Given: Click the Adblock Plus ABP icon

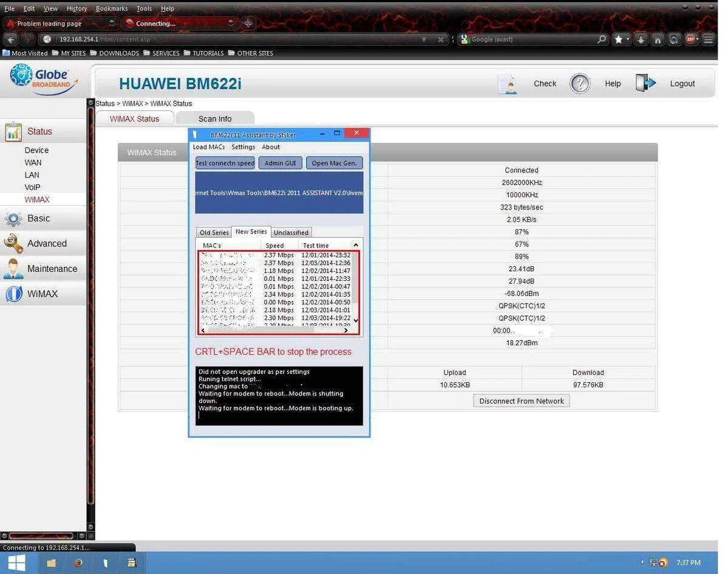Looking at the screenshot, I should (x=691, y=39).
